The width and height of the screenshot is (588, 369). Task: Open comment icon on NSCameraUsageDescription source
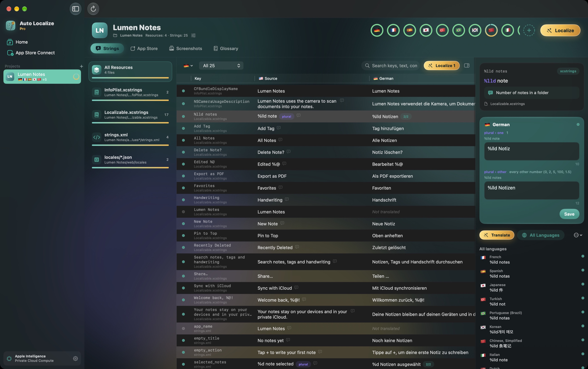pos(342,100)
